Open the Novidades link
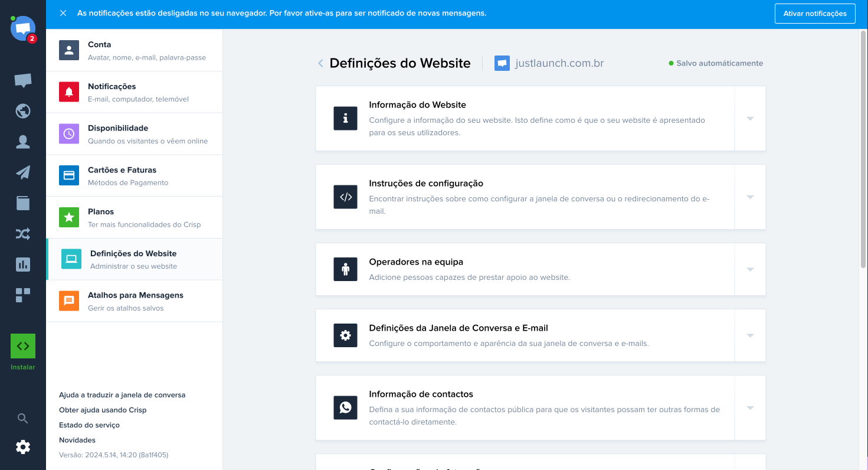This screenshot has height=470, width=868. (77, 440)
